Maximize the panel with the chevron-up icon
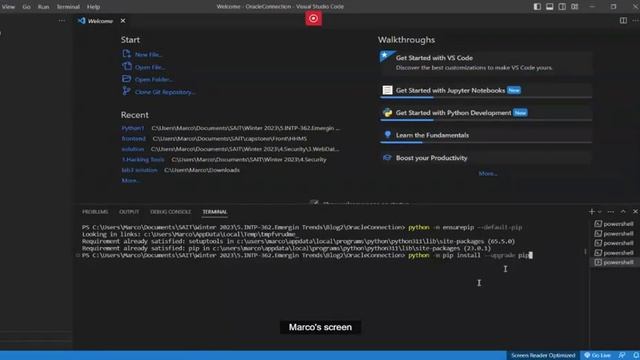640x360 pixels. (x=623, y=211)
